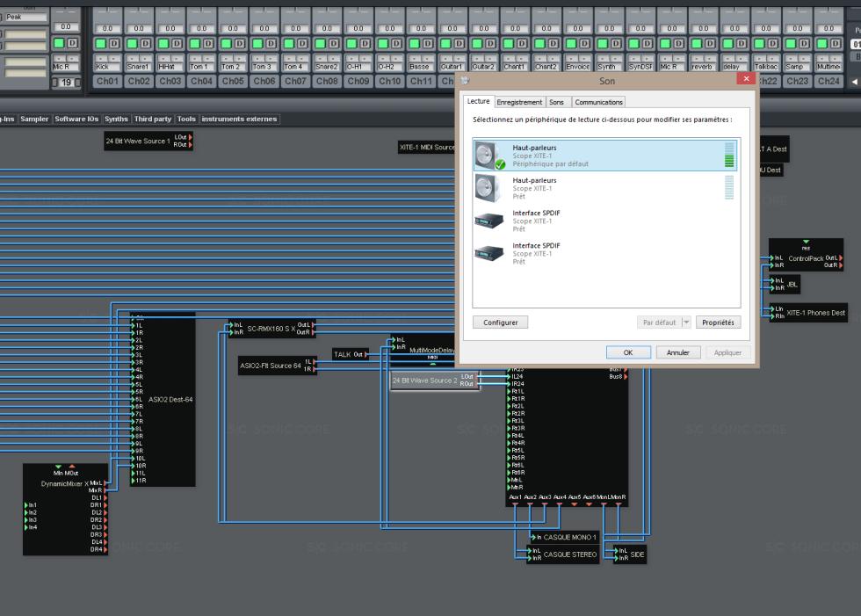Toggle the green button on the delay channel
Viewport: 861px width, 616px height.
728,43
